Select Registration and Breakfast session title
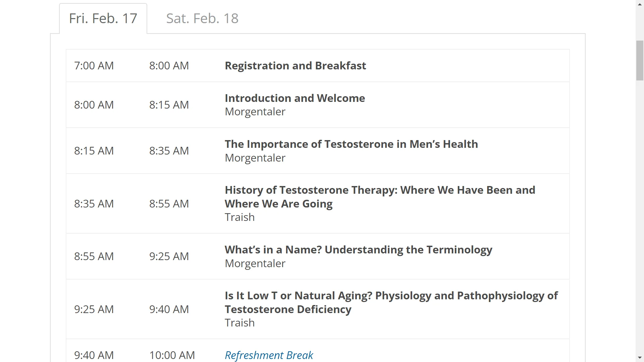 click(x=295, y=66)
